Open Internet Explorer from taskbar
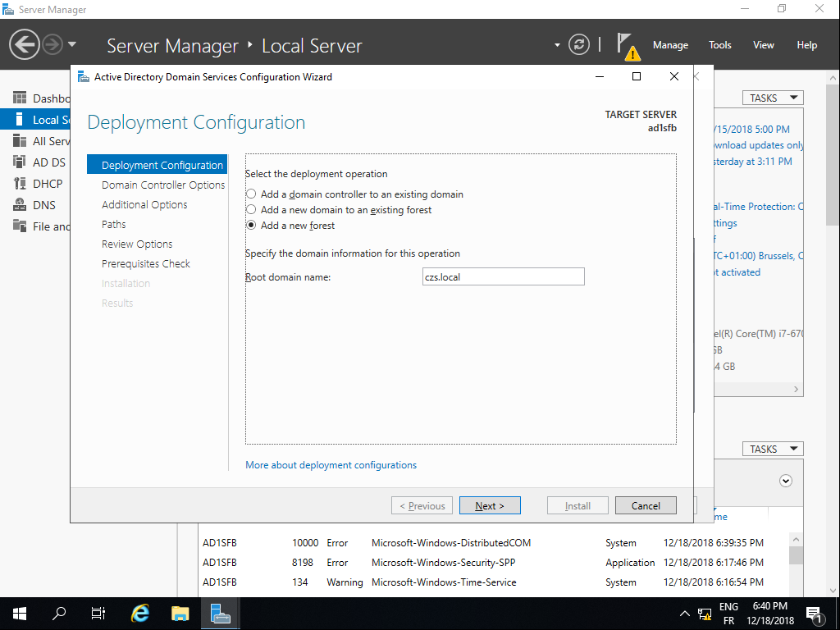 pyautogui.click(x=141, y=613)
